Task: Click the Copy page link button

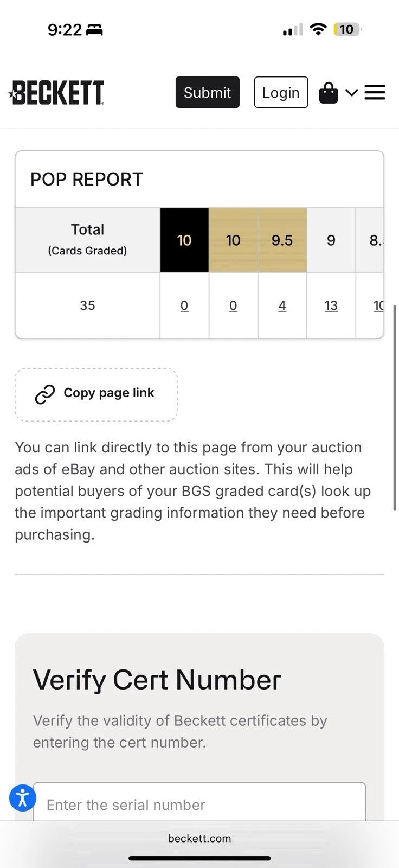Action: [x=96, y=394]
